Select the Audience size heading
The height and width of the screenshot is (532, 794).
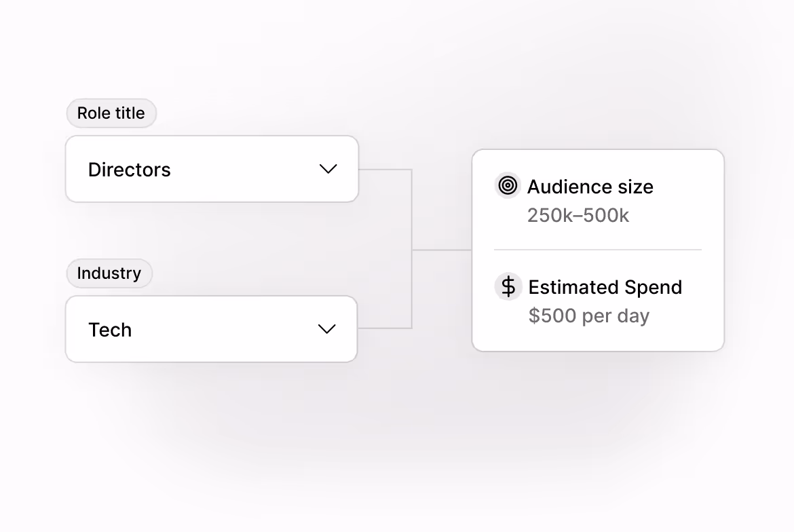pyautogui.click(x=590, y=187)
